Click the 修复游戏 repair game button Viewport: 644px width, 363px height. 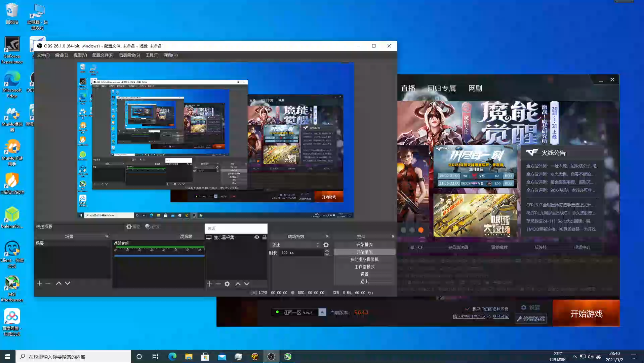[531, 319]
